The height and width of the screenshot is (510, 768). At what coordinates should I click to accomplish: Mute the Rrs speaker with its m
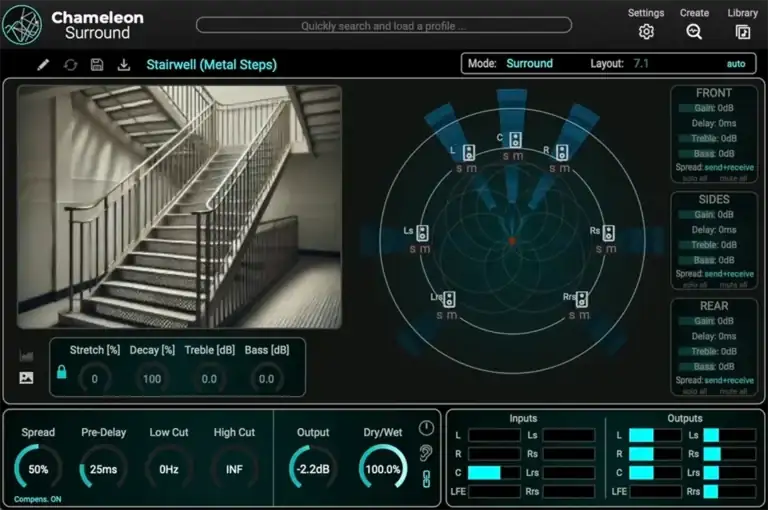[584, 316]
